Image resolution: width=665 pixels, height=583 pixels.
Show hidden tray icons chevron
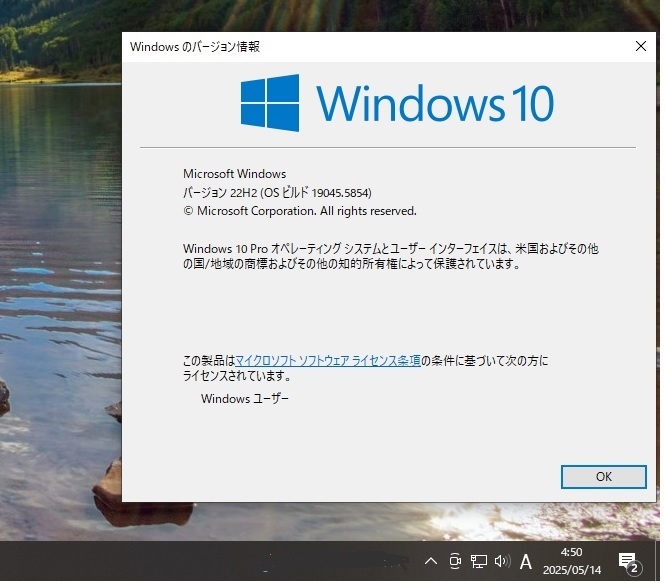[x=430, y=561]
